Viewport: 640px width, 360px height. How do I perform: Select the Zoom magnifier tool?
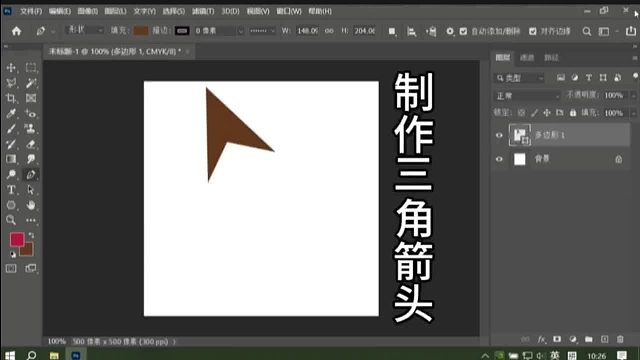pos(11,220)
